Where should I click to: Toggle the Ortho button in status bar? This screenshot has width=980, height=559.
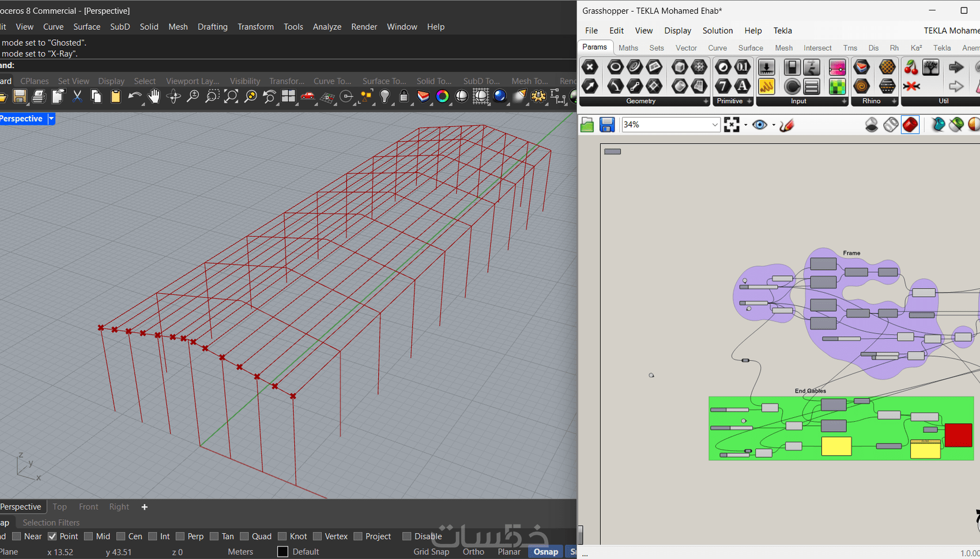473,552
